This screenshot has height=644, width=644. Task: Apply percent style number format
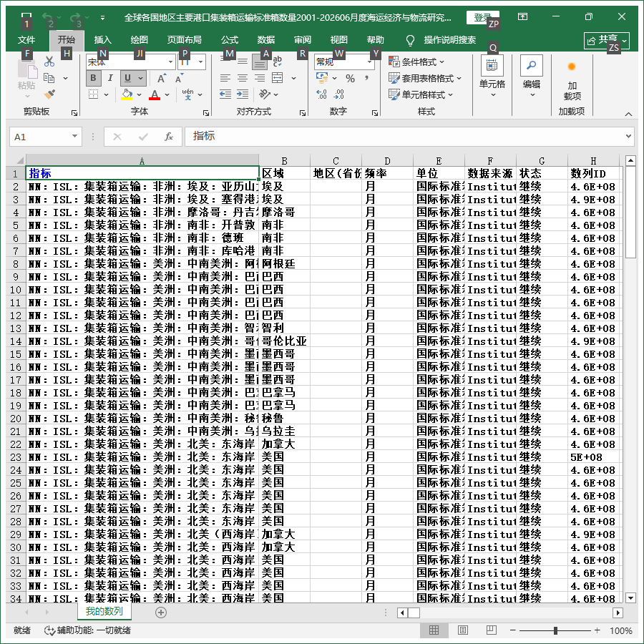point(350,78)
